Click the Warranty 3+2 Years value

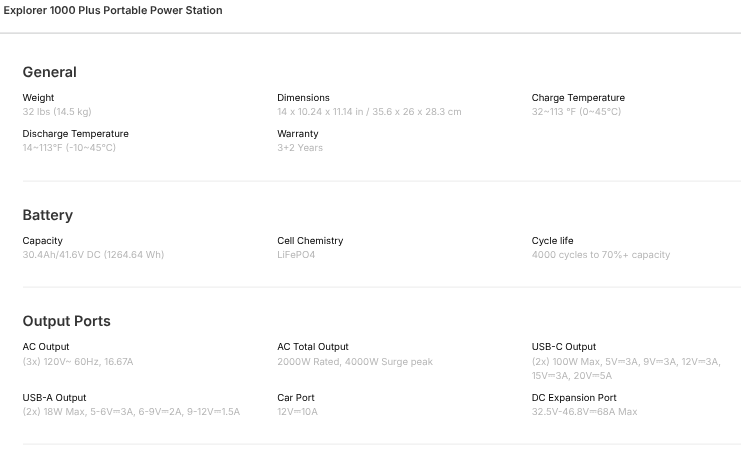click(x=300, y=148)
